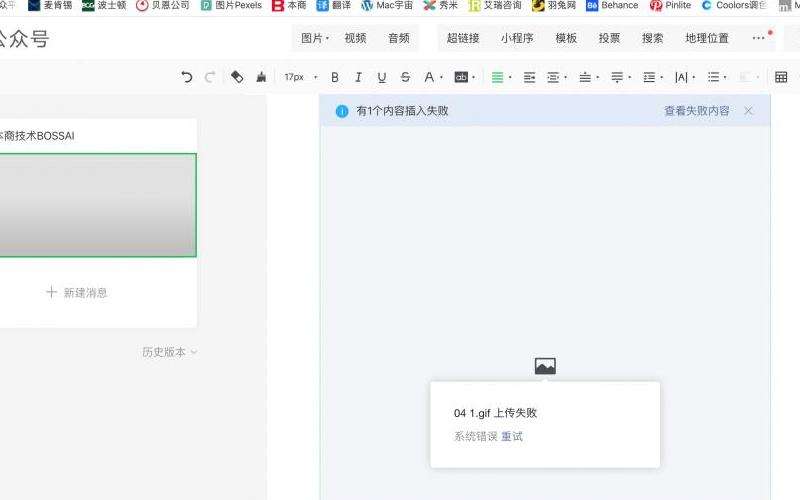The height and width of the screenshot is (500, 800).
Task: Click the blue info icon in the notification
Action: (342, 111)
